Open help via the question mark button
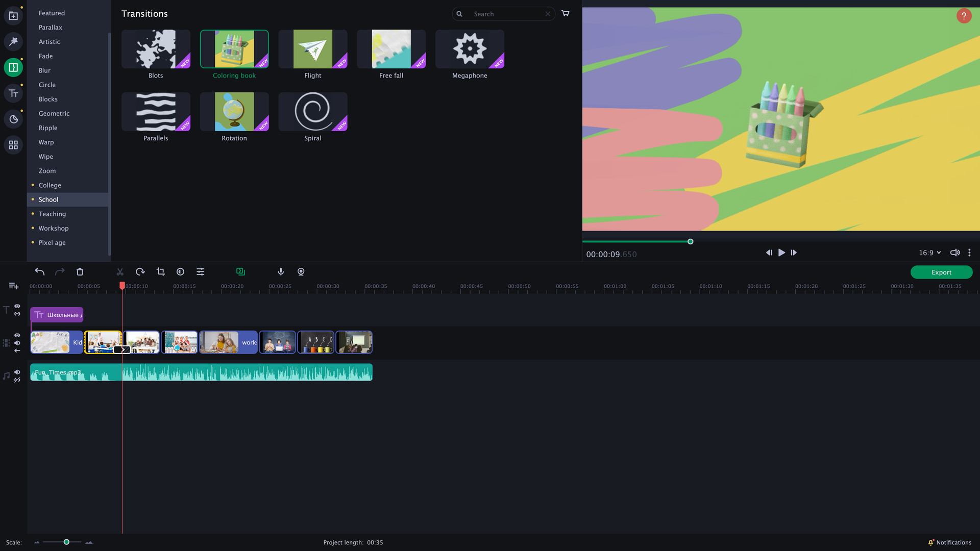The image size is (980, 551). (963, 16)
